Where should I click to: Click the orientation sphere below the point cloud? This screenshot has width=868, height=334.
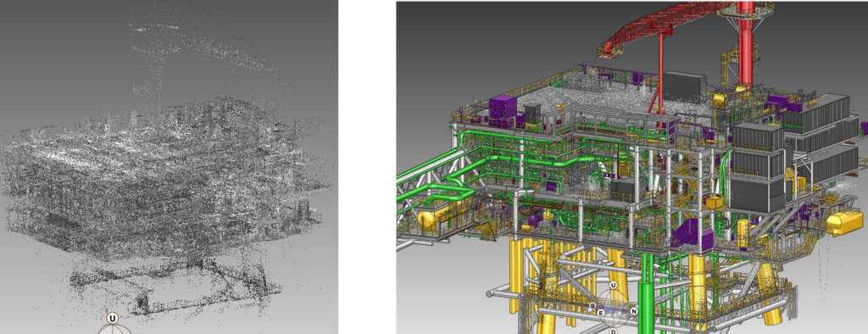click(x=114, y=329)
